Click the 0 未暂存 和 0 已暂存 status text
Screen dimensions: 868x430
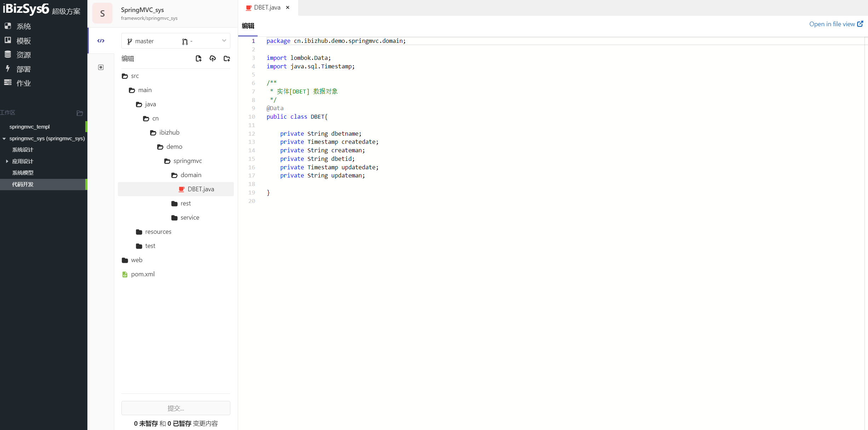[176, 423]
